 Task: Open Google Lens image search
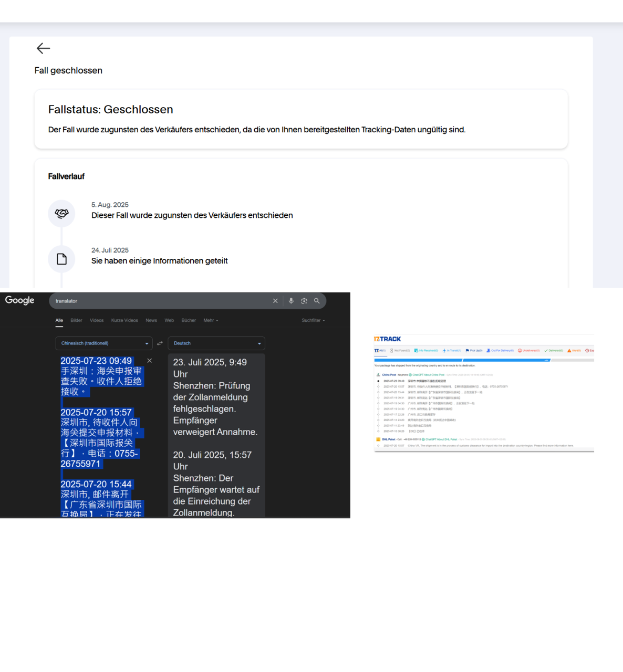(304, 301)
